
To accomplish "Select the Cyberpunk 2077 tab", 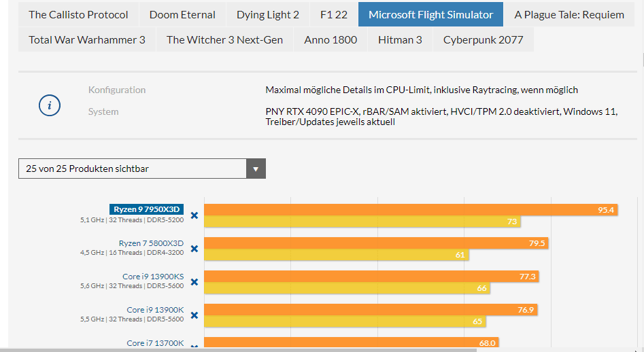I will (x=484, y=40).
